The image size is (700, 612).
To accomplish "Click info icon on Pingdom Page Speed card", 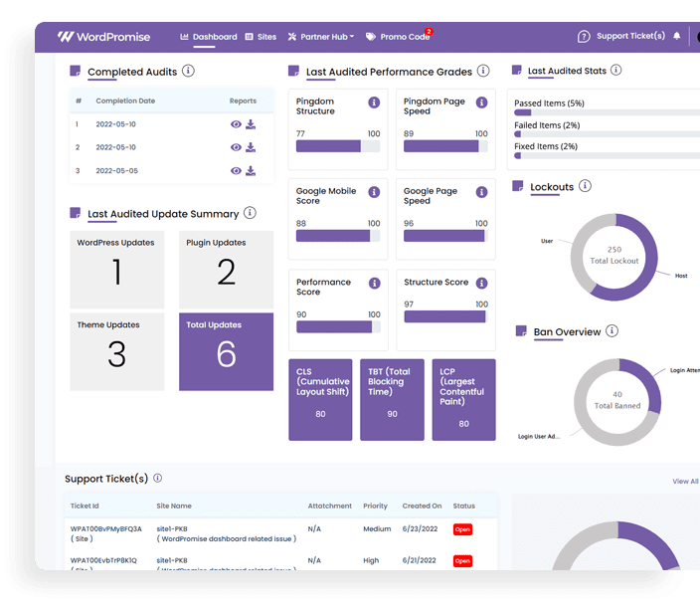I will 481,102.
